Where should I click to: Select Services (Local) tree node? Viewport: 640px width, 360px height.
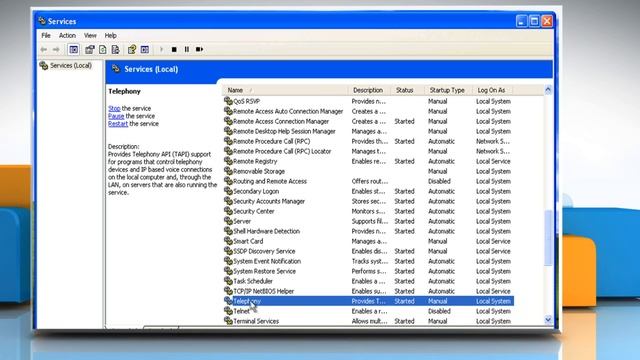[71, 65]
